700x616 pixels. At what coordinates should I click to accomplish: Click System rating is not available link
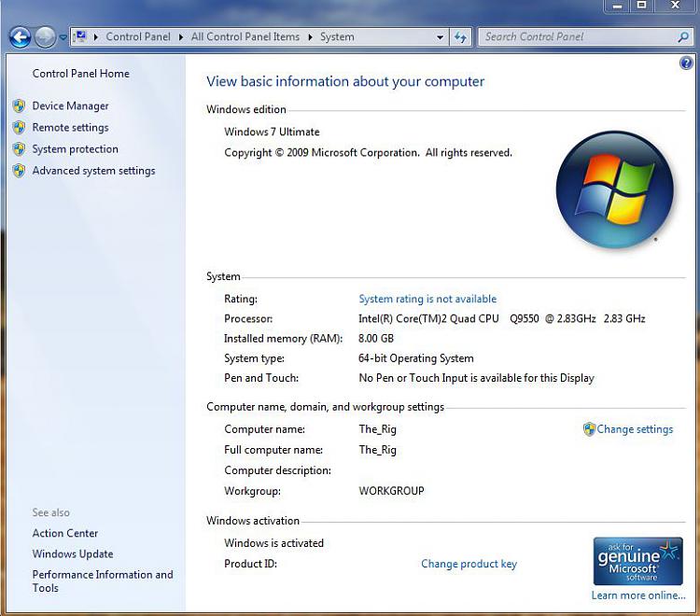(427, 299)
